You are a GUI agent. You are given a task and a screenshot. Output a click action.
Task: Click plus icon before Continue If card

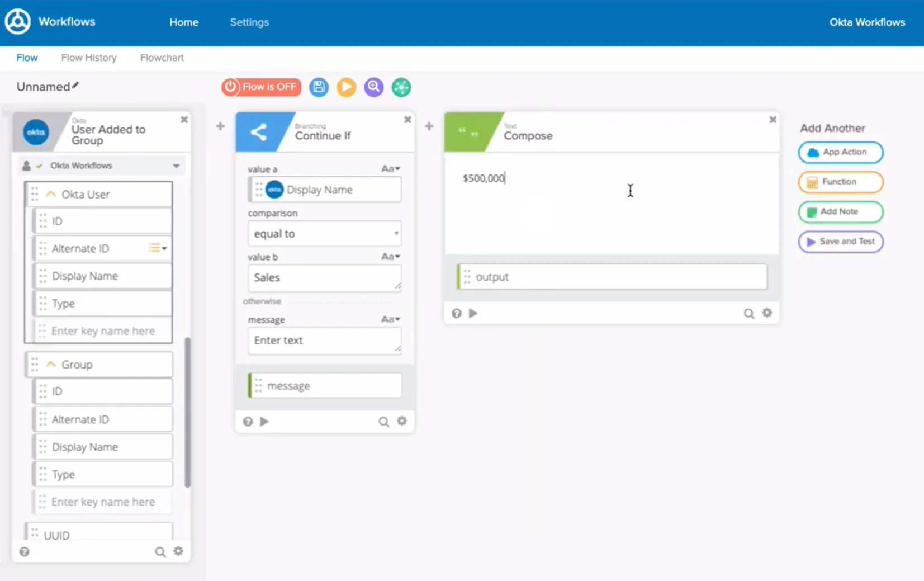point(220,126)
